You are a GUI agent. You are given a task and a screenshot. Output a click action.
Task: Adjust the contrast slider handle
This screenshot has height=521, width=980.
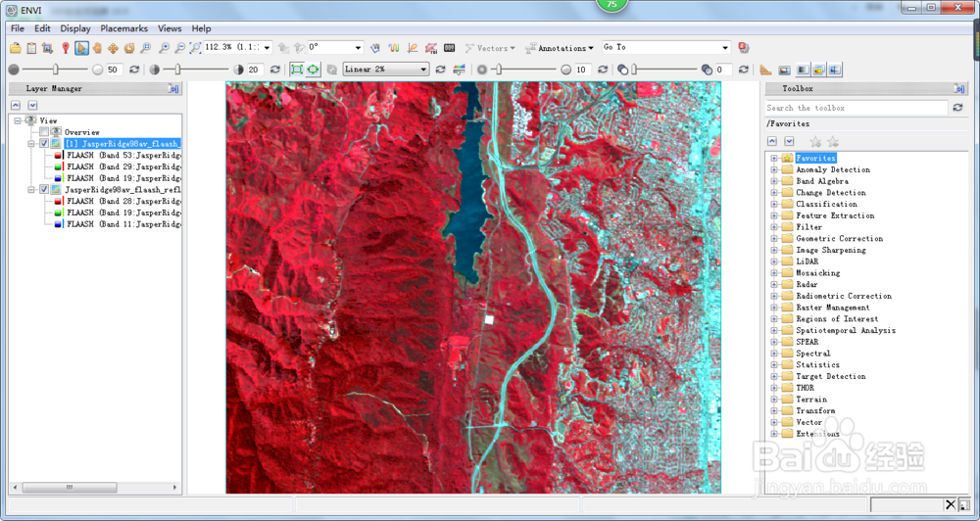point(177,70)
